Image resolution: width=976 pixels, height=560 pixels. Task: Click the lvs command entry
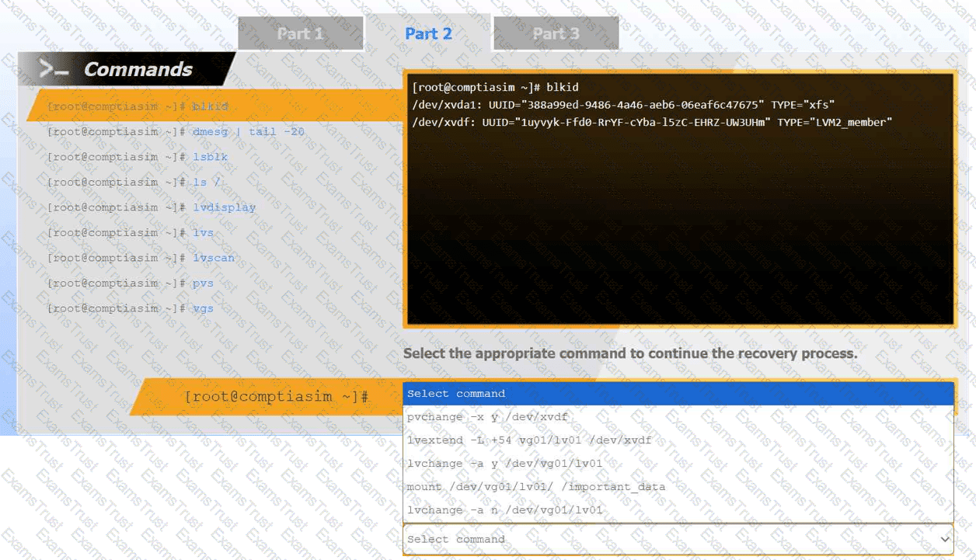coord(203,233)
